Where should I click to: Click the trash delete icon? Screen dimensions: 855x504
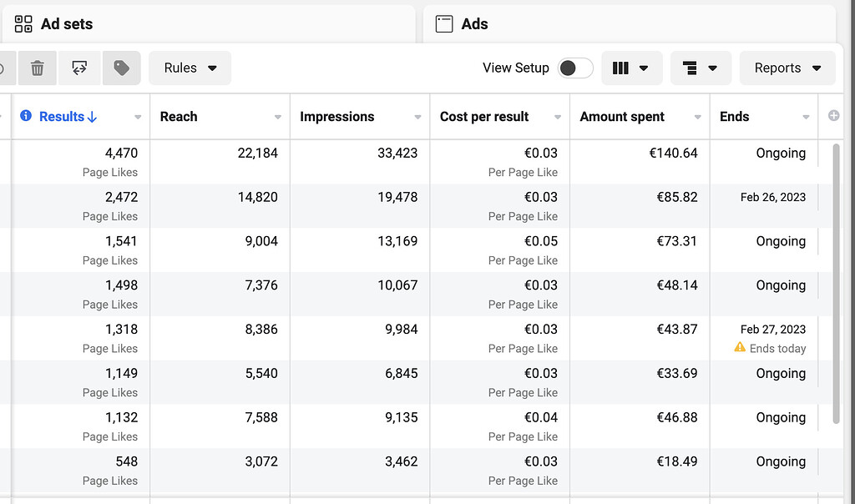pyautogui.click(x=37, y=68)
